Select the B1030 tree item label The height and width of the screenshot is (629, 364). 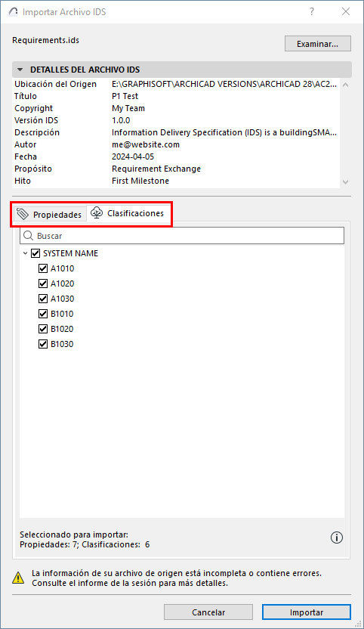(62, 344)
